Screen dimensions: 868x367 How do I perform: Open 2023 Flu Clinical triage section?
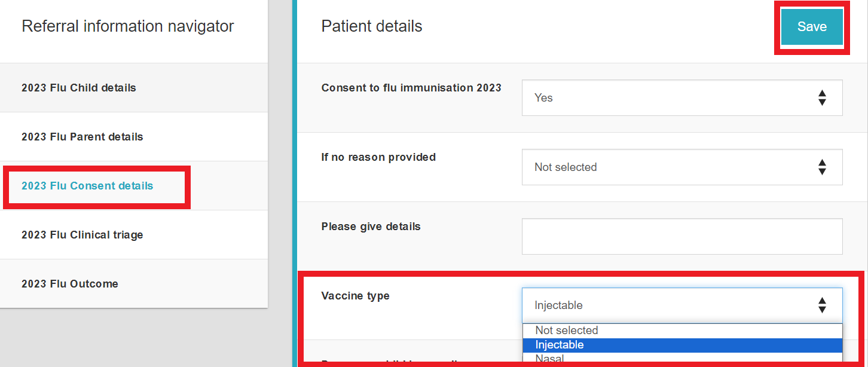coord(82,235)
